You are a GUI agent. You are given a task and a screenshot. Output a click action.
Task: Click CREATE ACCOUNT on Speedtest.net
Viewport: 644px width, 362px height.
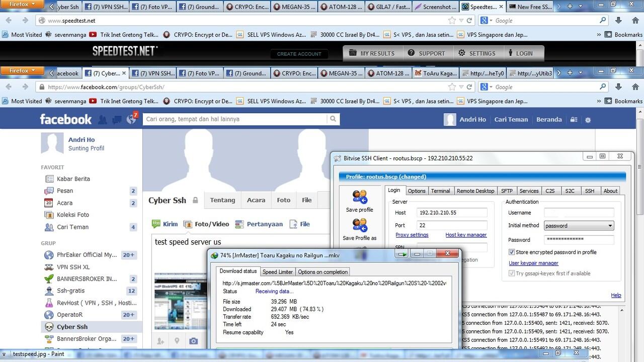pos(299,54)
